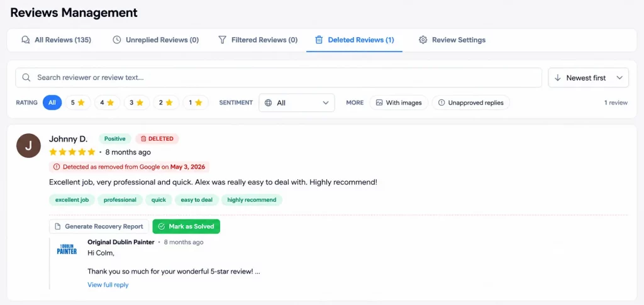Viewport: 644px width, 305px height.
Task: Click the quick keyword tag
Action: click(158, 200)
